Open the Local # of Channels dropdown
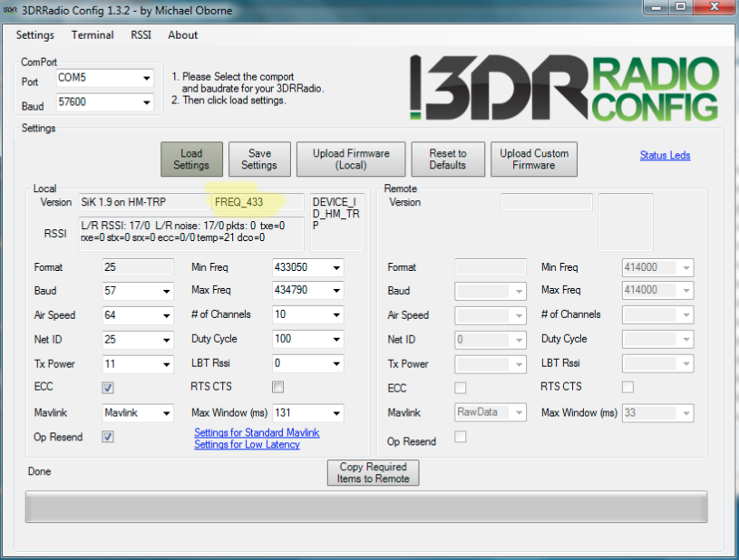This screenshot has height=560, width=739. click(x=307, y=314)
